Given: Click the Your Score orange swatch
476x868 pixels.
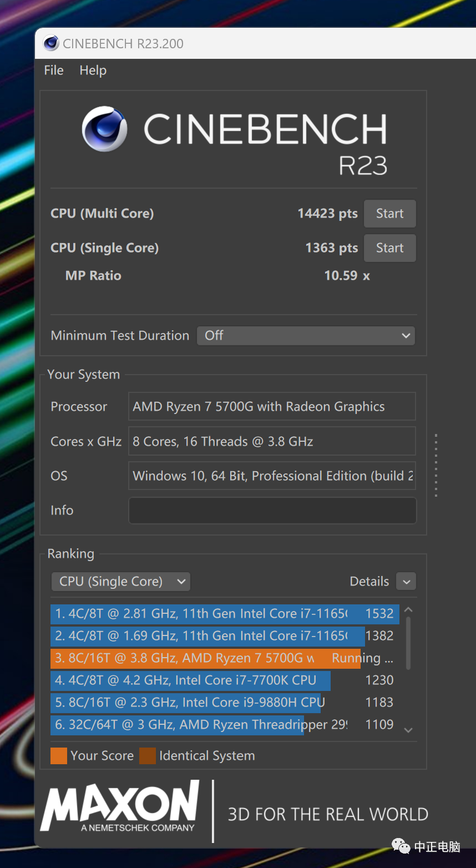Looking at the screenshot, I should [x=59, y=756].
